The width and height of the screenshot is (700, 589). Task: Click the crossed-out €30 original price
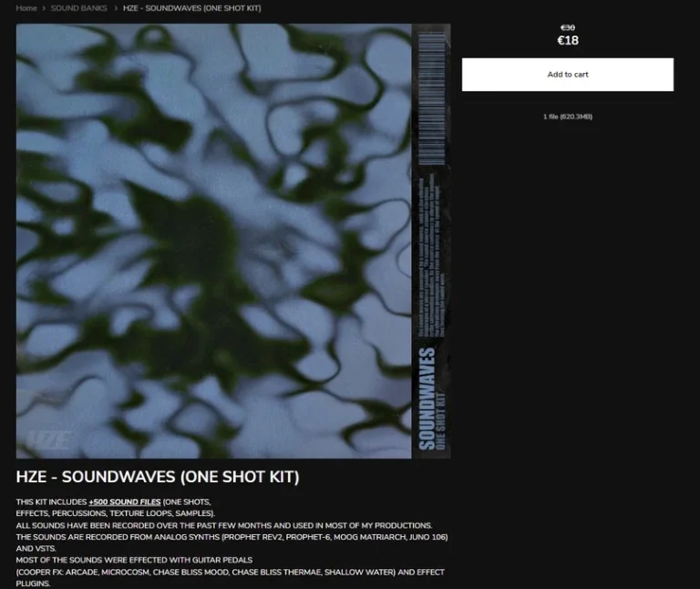coord(568,27)
